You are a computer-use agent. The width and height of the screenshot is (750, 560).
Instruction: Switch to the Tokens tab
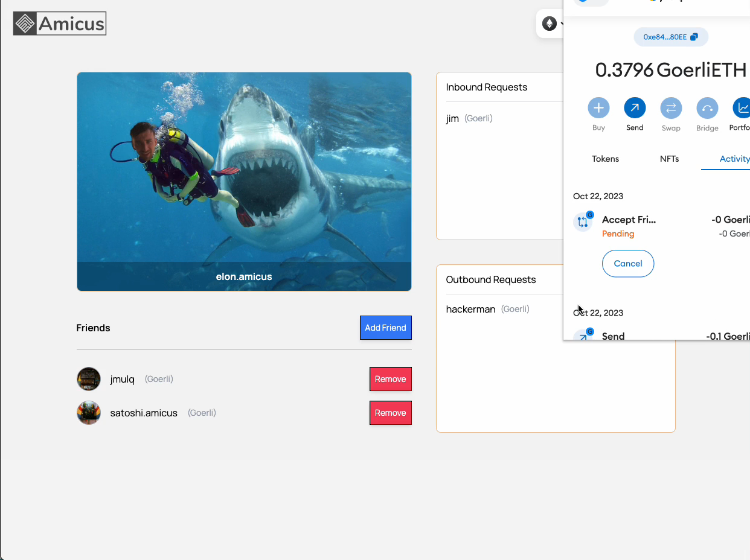pyautogui.click(x=605, y=159)
